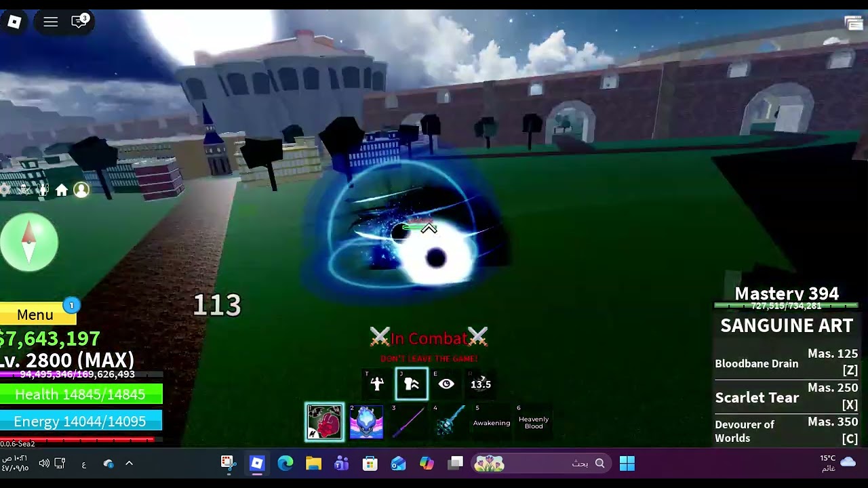
Task: Click the stacked-windows icon in the top right corner
Action: pyautogui.click(x=854, y=24)
